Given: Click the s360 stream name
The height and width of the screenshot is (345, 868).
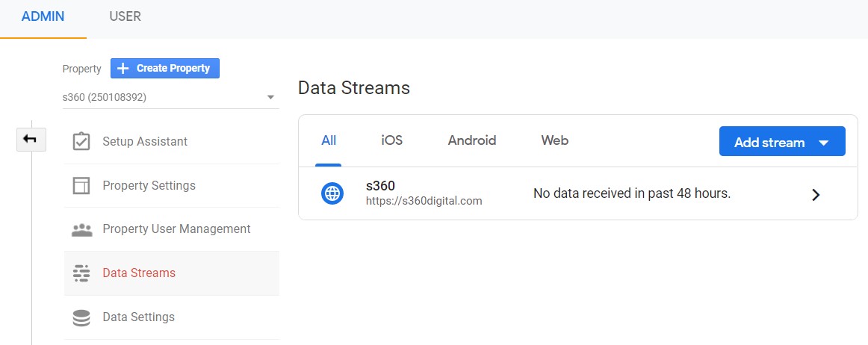Looking at the screenshot, I should coord(380,185).
